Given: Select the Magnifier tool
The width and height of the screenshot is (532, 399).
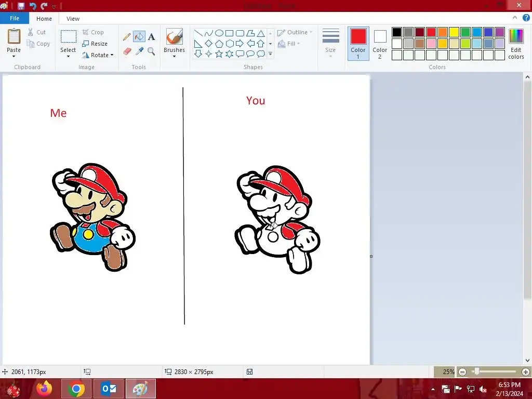Looking at the screenshot, I should (151, 51).
